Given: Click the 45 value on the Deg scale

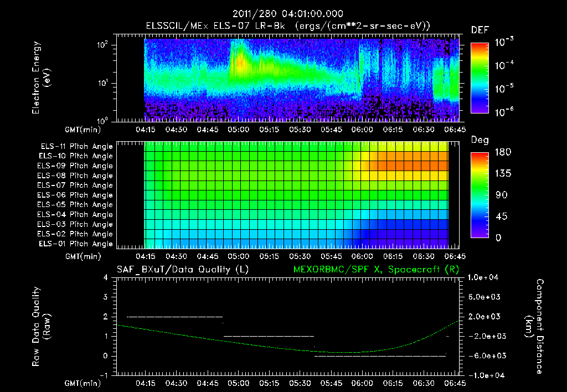Looking at the screenshot, I should (x=502, y=216).
